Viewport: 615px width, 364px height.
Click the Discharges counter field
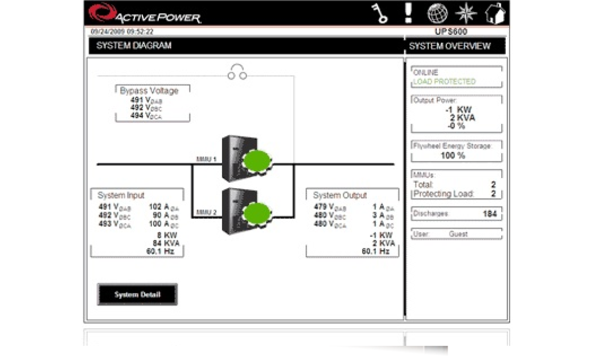click(456, 214)
